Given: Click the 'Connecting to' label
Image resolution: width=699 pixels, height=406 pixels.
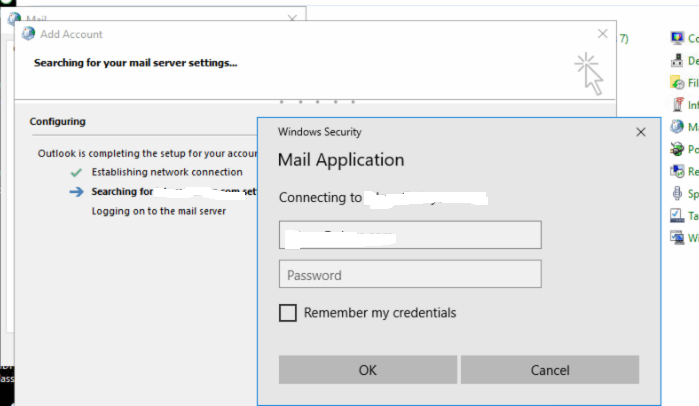Looking at the screenshot, I should (x=320, y=197).
